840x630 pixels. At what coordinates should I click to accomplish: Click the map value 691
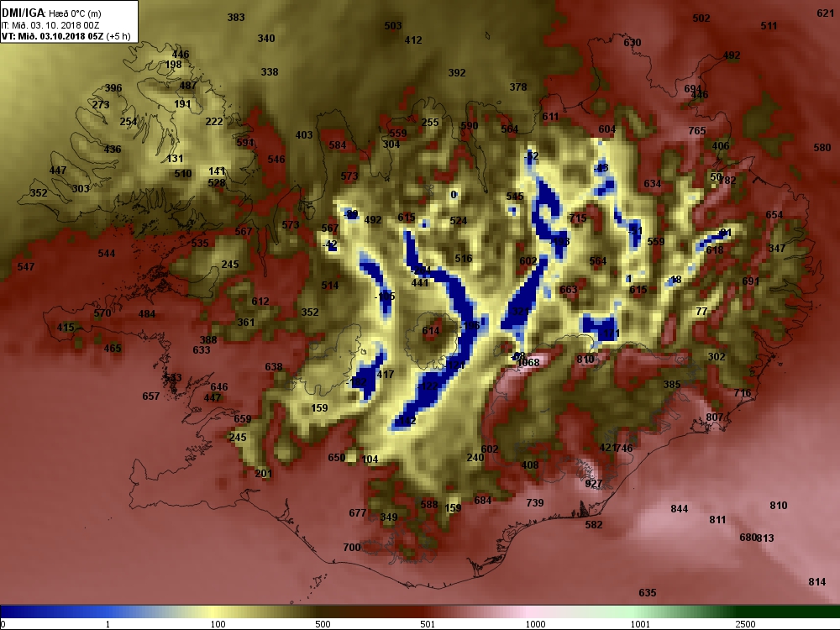751,281
